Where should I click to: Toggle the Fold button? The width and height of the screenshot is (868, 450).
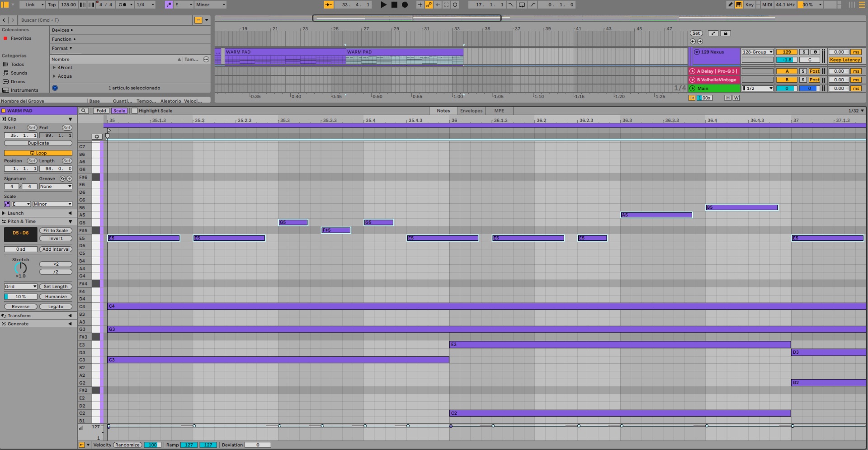point(101,111)
